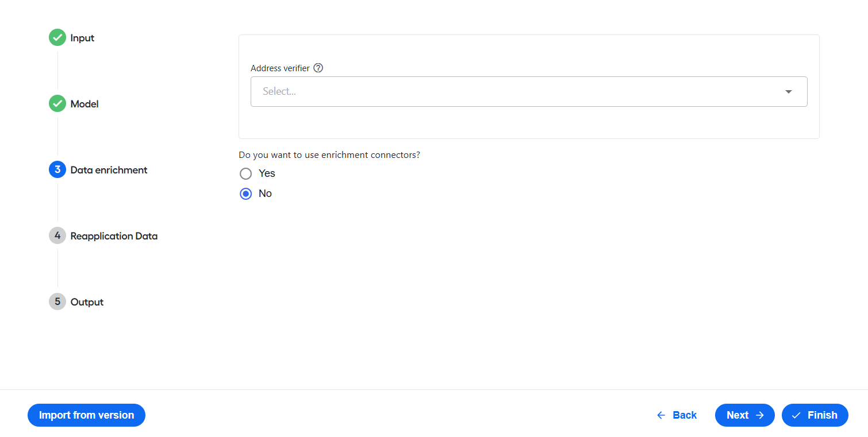Click the green checkmark icon beside Input

[x=57, y=38]
